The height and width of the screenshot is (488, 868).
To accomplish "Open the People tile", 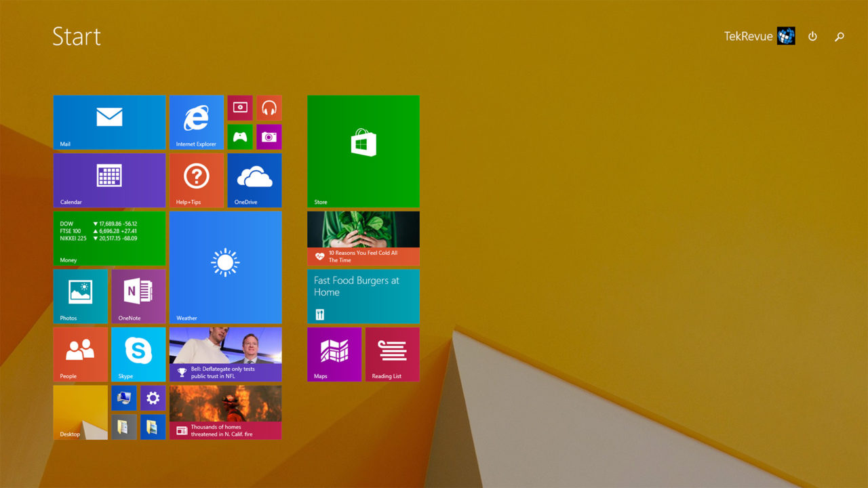I will 81,354.
